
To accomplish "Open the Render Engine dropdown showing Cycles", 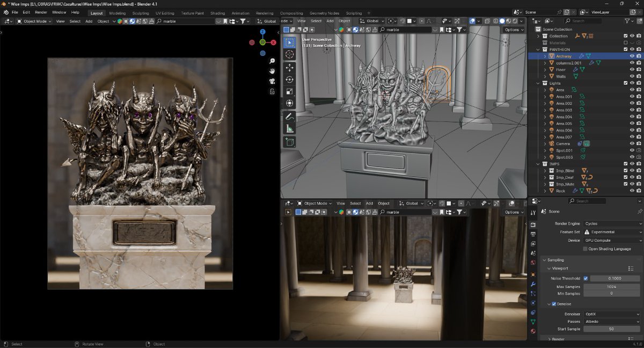I will point(612,223).
